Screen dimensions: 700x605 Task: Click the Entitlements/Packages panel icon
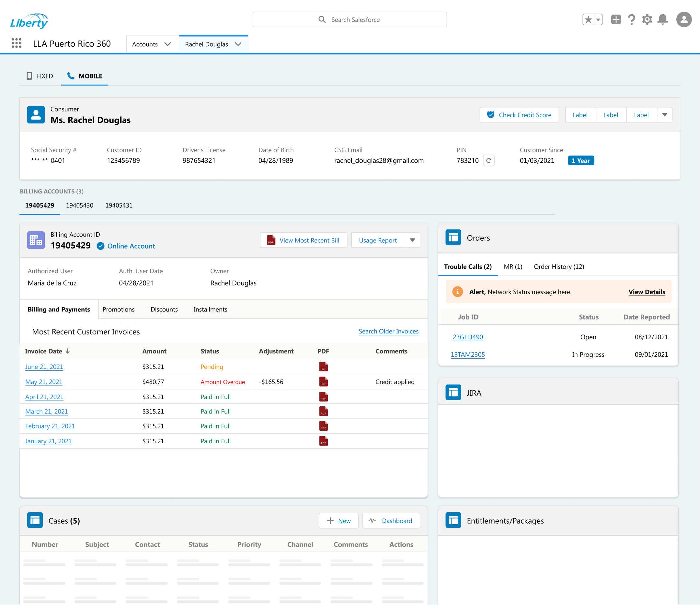point(453,520)
